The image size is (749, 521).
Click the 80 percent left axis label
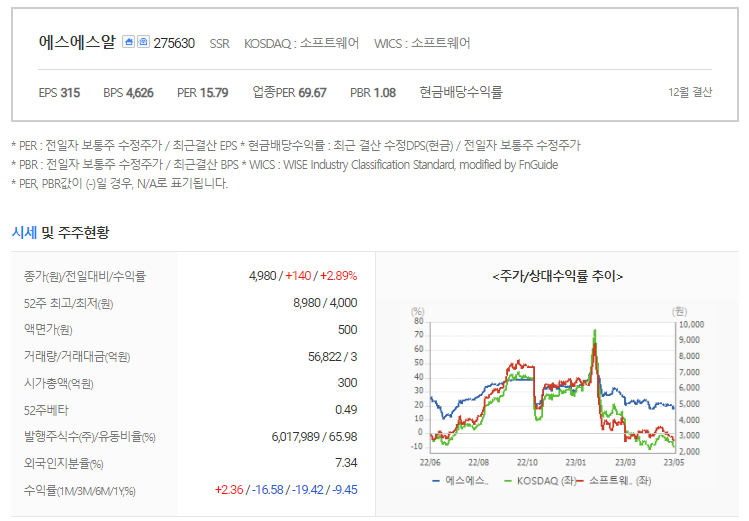(418, 321)
